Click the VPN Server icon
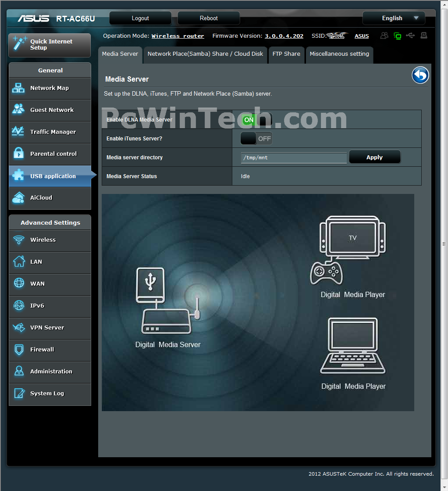448x491 pixels. (x=19, y=327)
